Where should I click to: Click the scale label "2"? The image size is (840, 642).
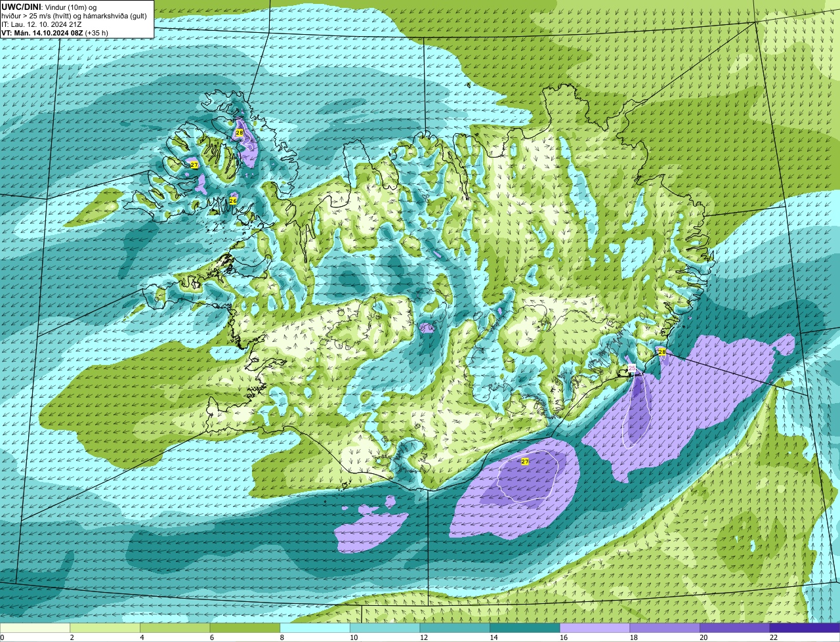(72, 637)
